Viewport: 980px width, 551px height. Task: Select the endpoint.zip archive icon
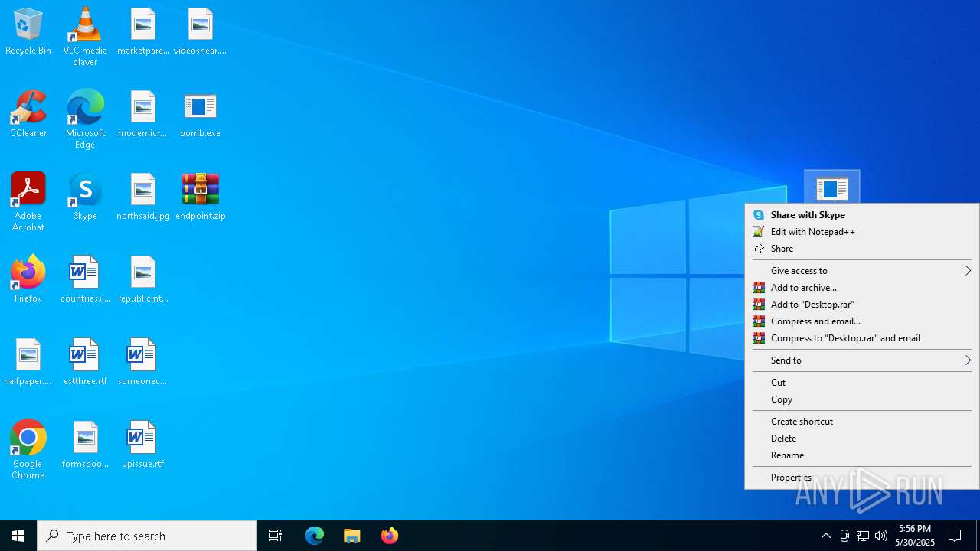pyautogui.click(x=200, y=197)
